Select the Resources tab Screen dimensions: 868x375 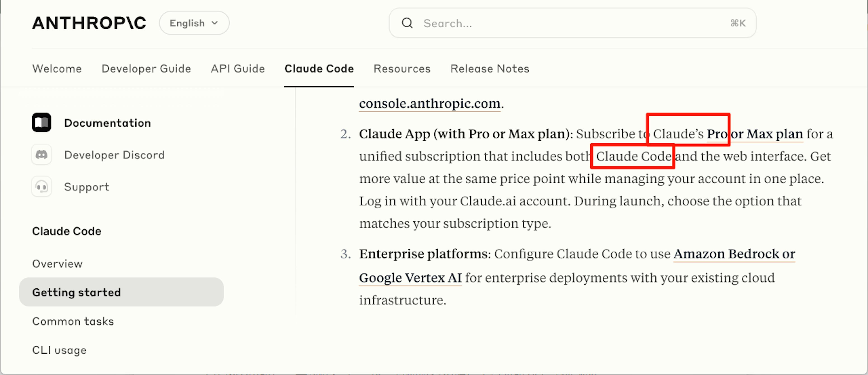click(x=402, y=69)
